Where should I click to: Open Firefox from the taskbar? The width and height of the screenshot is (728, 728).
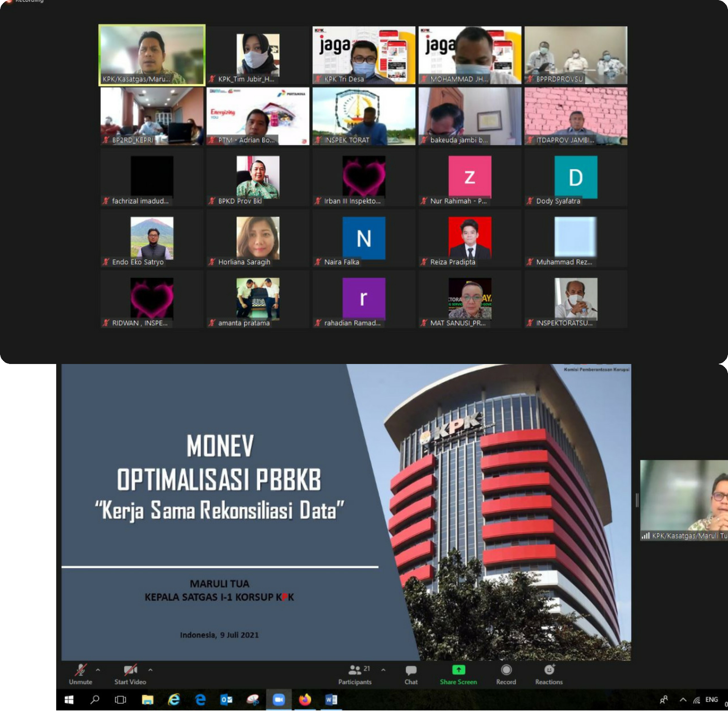pyautogui.click(x=305, y=700)
